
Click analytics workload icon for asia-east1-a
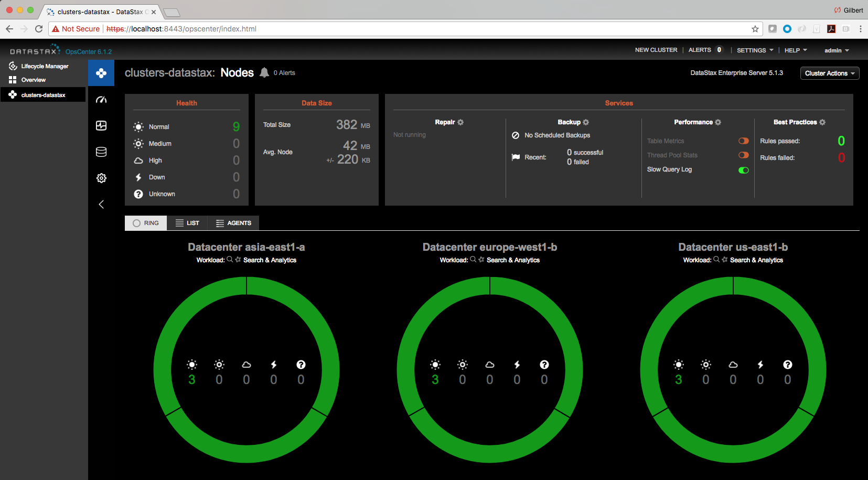click(x=238, y=259)
